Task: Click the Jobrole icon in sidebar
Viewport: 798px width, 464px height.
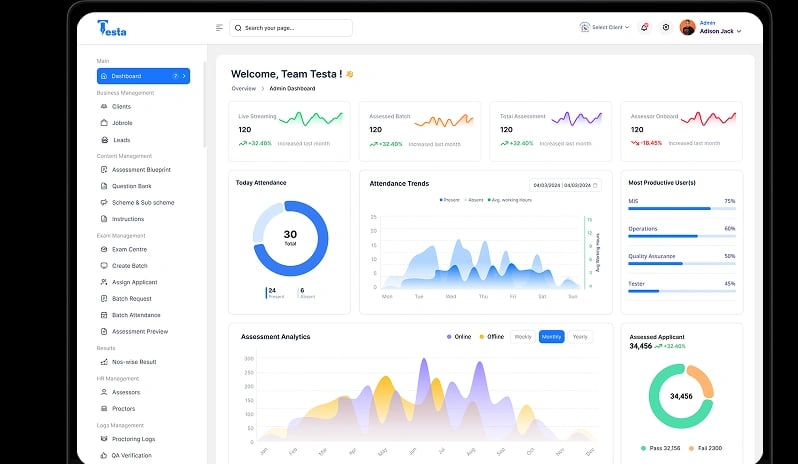Action: [x=104, y=123]
